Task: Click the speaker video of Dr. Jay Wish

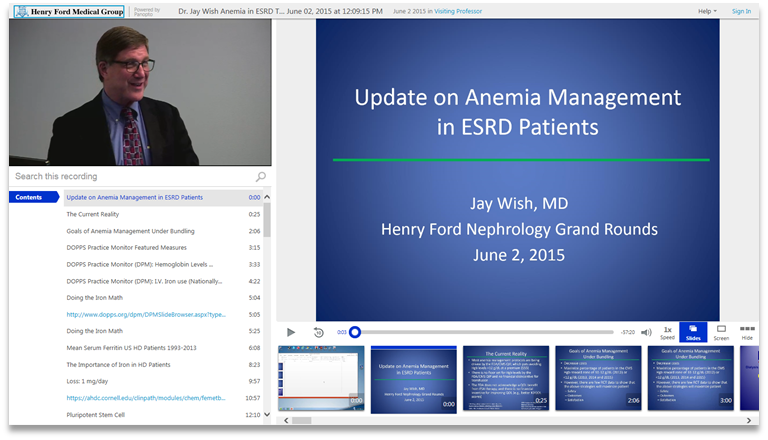Action: coord(140,92)
